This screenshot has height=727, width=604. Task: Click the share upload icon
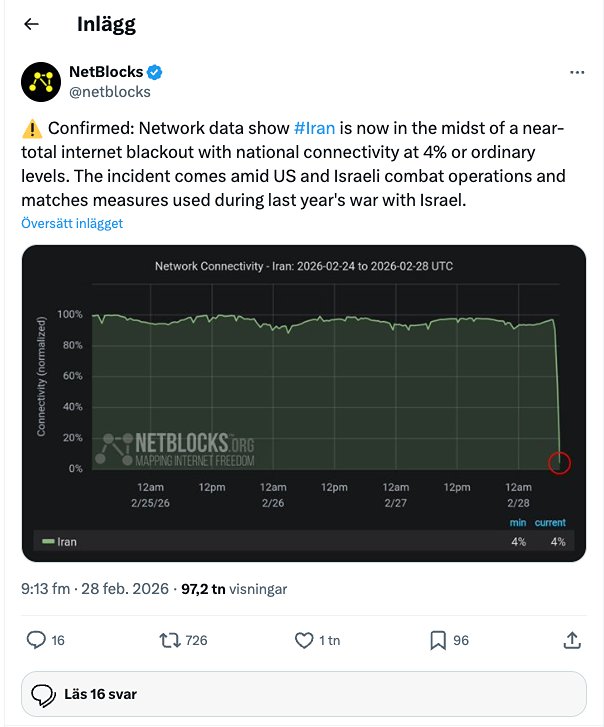tap(572, 640)
